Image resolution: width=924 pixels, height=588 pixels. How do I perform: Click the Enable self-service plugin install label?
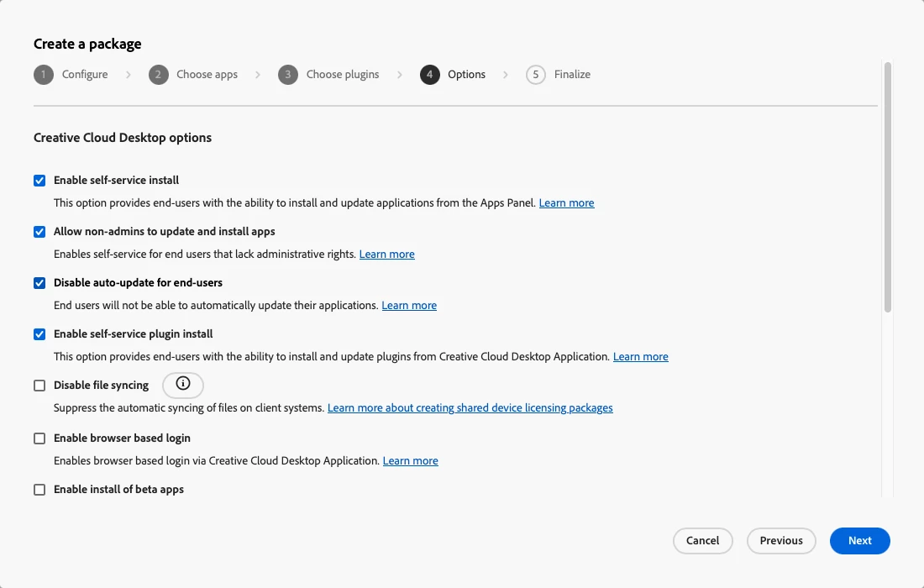[x=134, y=334]
